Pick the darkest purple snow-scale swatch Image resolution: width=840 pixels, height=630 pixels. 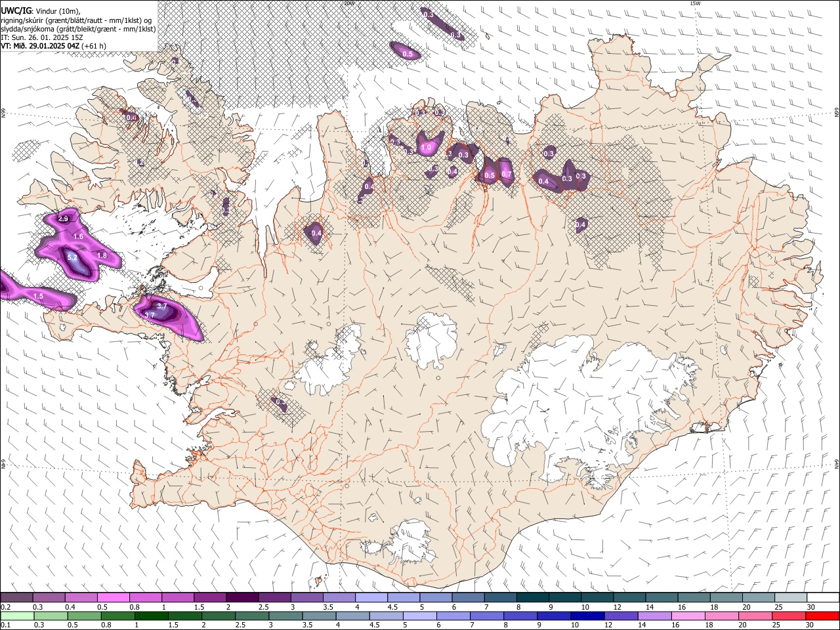[241, 597]
